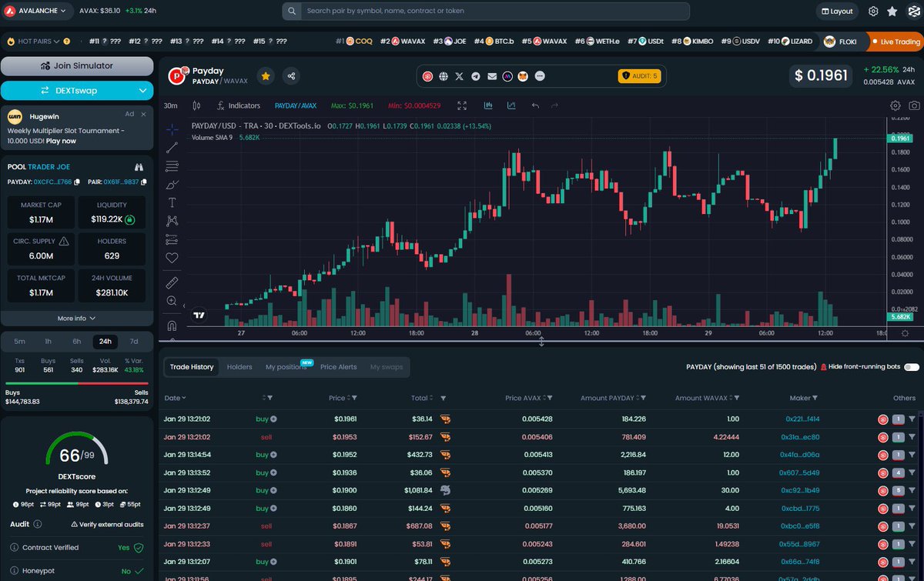Image resolution: width=924 pixels, height=581 pixels.
Task: Expand the HOT PAIRS dropdown
Action: click(x=38, y=42)
